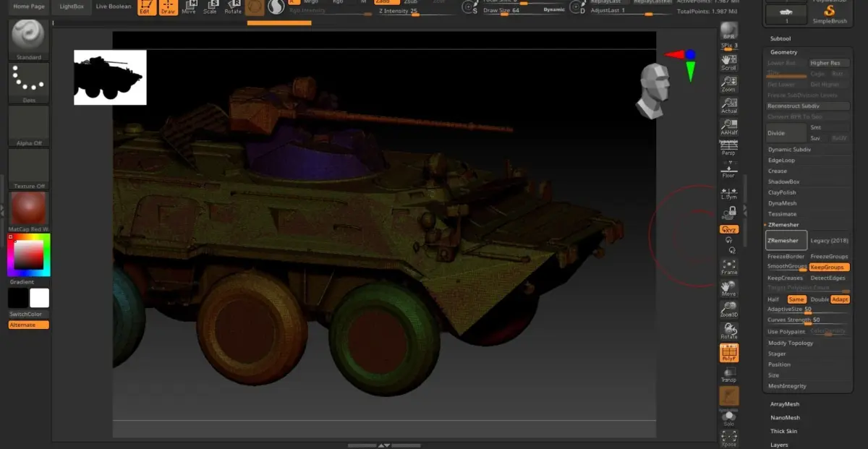Image resolution: width=868 pixels, height=449 pixels.
Task: Open the MatCap Red Wax material picker
Action: point(29,212)
